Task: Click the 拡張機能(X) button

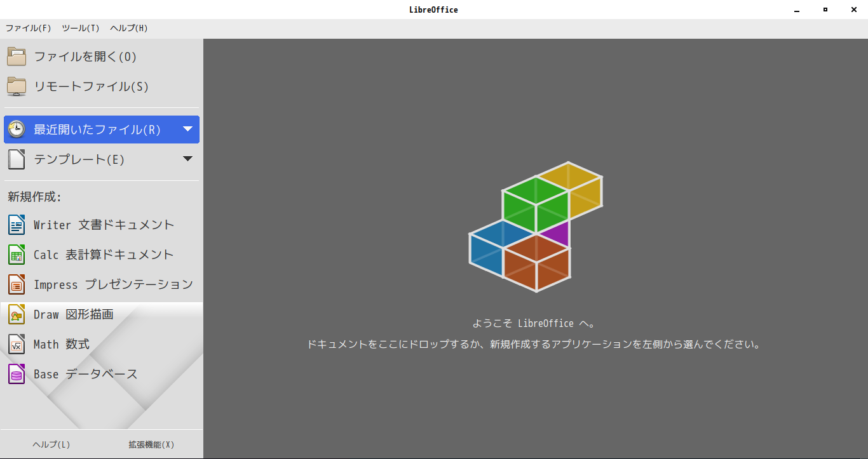Action: tap(151, 444)
